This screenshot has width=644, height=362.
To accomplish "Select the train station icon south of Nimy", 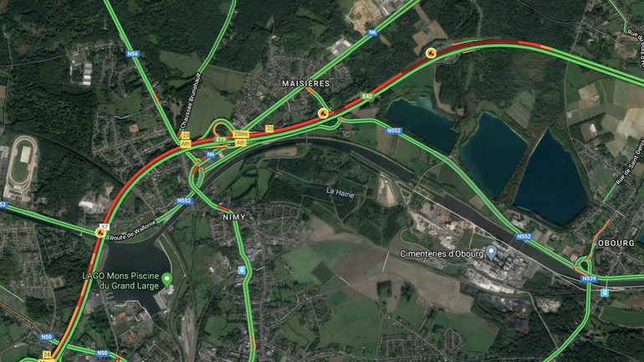I will 242,270.
